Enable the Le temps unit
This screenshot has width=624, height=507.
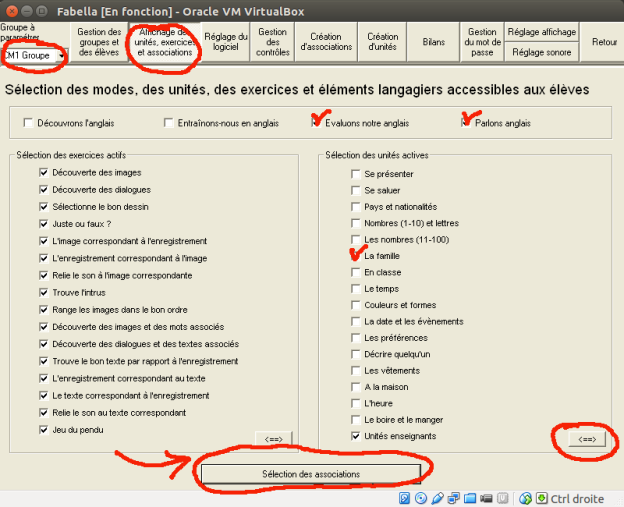tap(356, 289)
